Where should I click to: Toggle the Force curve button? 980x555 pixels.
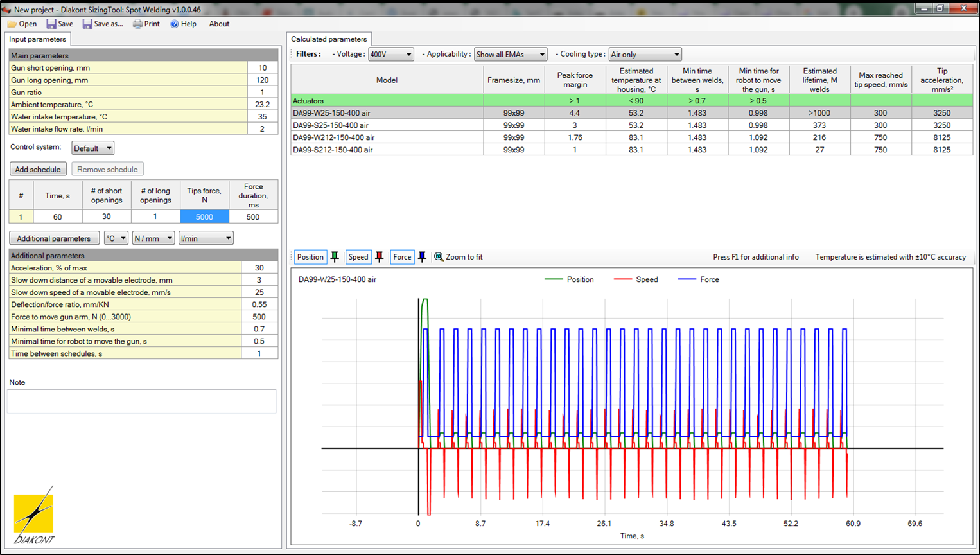(x=402, y=257)
